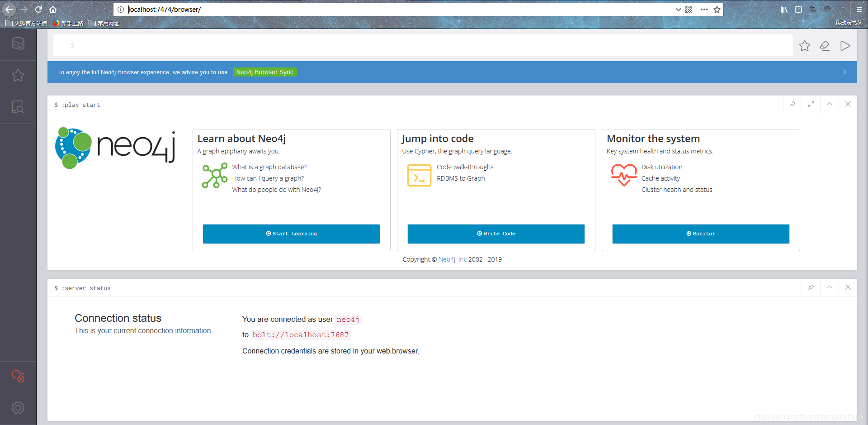Click the Start Learning button
This screenshot has height=425, width=868.
pyautogui.click(x=291, y=234)
